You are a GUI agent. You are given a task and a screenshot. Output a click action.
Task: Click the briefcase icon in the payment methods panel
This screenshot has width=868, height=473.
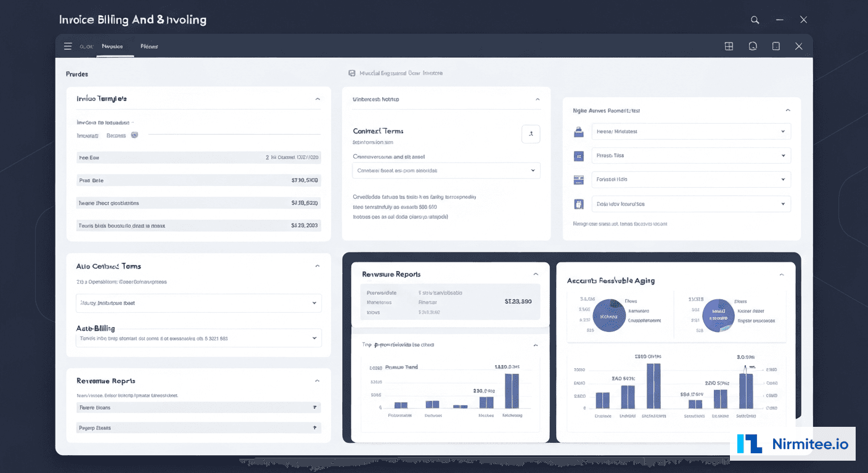[x=579, y=131]
